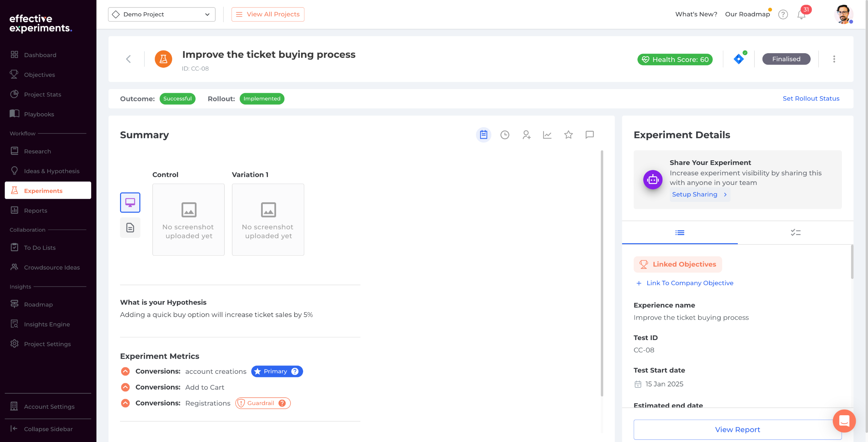Click the Control screenshot placeholder thumbnail
The image size is (868, 442).
click(x=189, y=219)
